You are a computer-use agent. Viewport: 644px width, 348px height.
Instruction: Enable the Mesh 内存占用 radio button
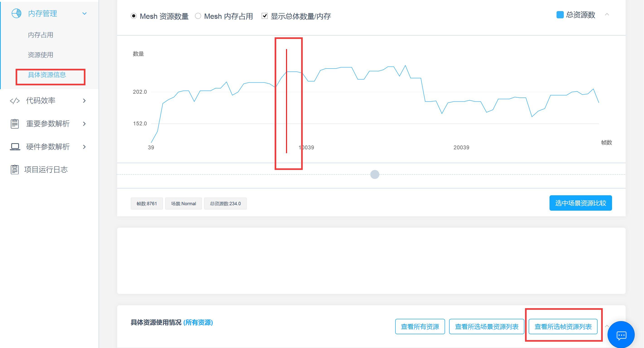point(199,16)
